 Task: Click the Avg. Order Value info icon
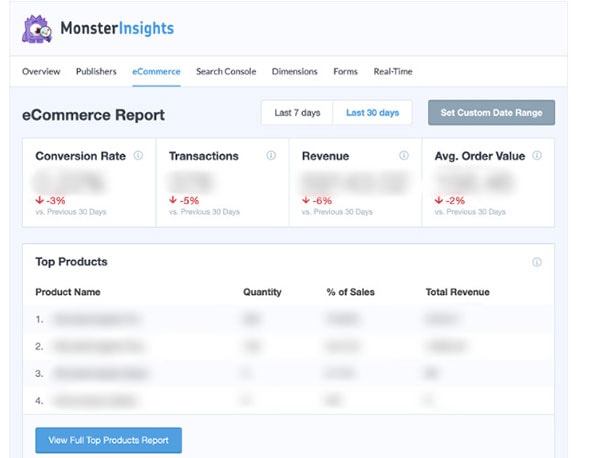tap(537, 156)
